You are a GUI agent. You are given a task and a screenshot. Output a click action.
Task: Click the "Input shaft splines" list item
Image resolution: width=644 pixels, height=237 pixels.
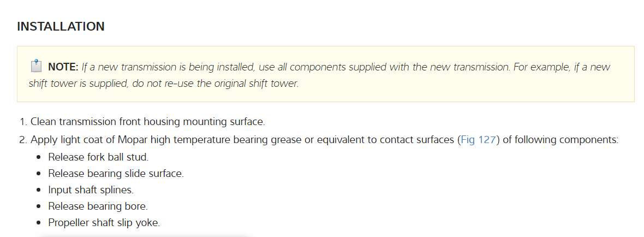pos(91,190)
